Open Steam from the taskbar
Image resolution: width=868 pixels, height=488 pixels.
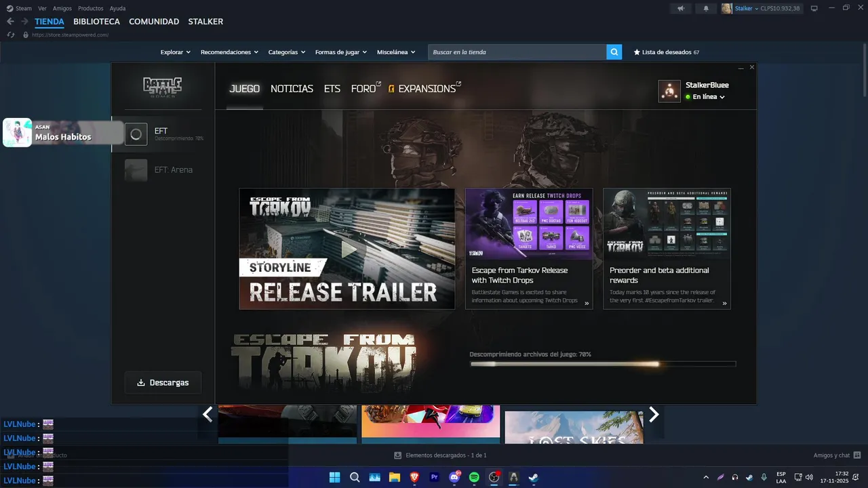click(534, 477)
